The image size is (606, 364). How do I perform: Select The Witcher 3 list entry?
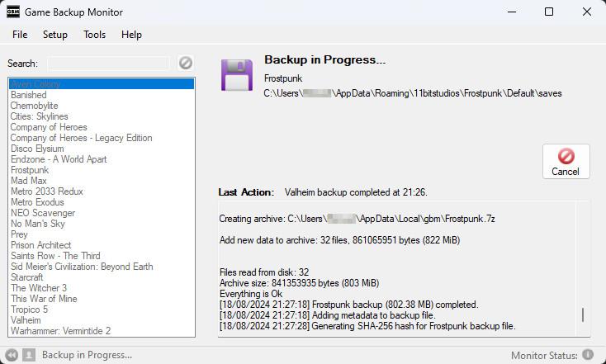click(x=39, y=288)
